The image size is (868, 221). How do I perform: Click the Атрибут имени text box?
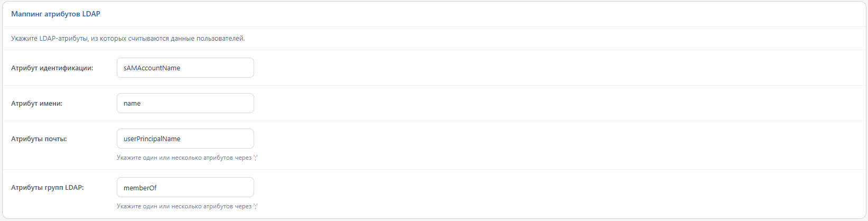[185, 103]
